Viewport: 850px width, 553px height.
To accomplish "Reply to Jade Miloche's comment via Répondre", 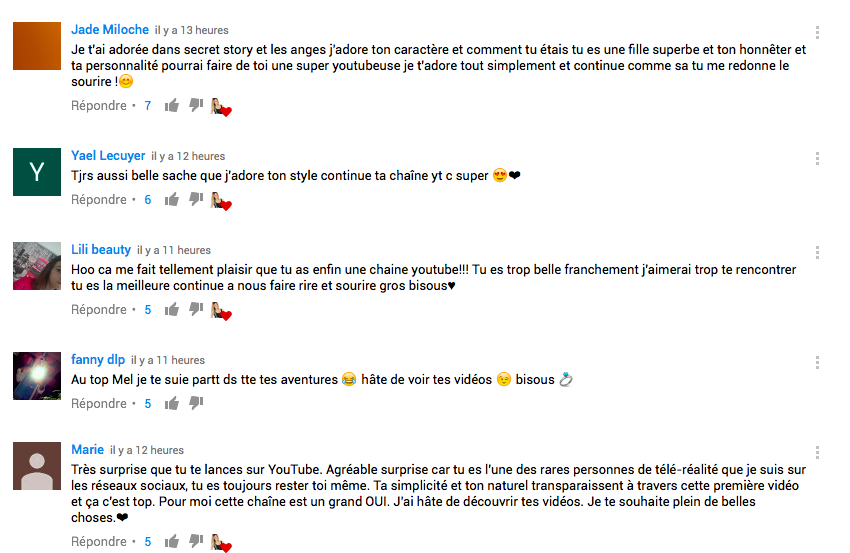I will [99, 106].
